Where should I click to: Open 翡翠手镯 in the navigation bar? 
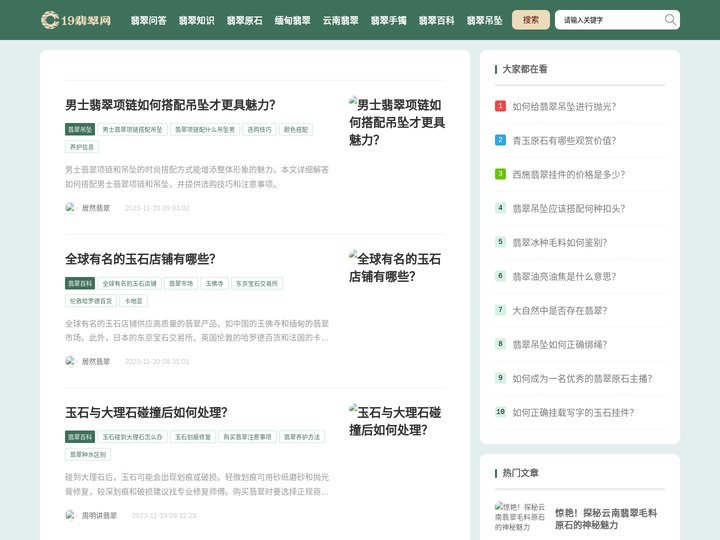tap(388, 20)
